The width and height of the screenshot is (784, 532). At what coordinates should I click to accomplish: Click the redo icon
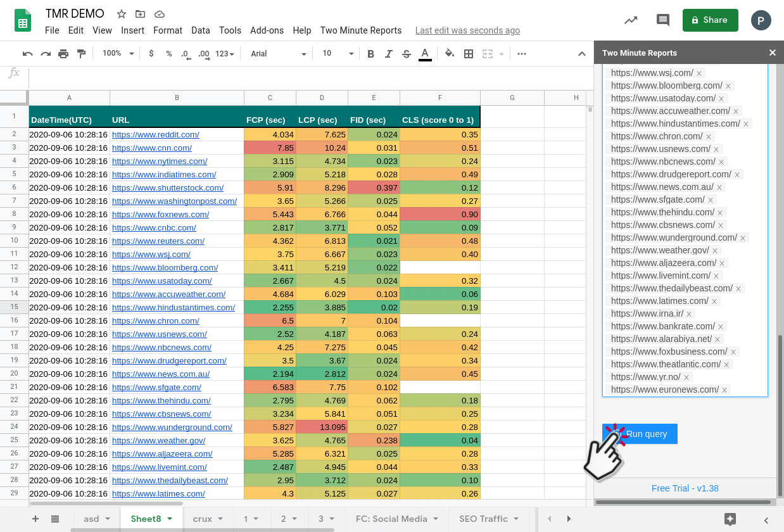click(45, 54)
